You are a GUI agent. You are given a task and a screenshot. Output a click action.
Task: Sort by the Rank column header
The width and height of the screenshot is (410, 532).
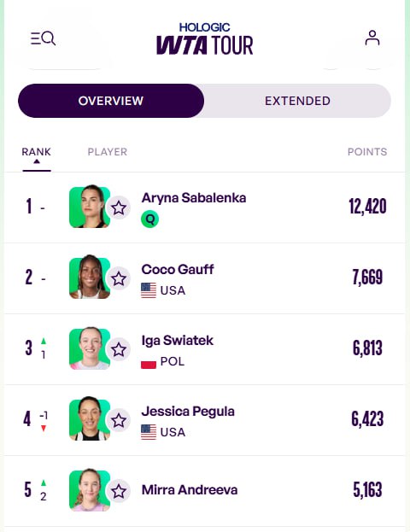37,152
